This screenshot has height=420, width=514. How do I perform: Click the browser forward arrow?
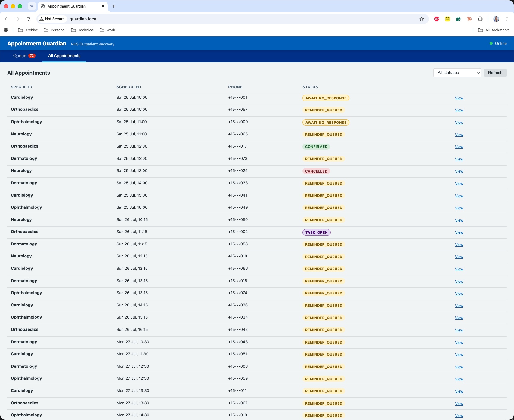click(18, 19)
